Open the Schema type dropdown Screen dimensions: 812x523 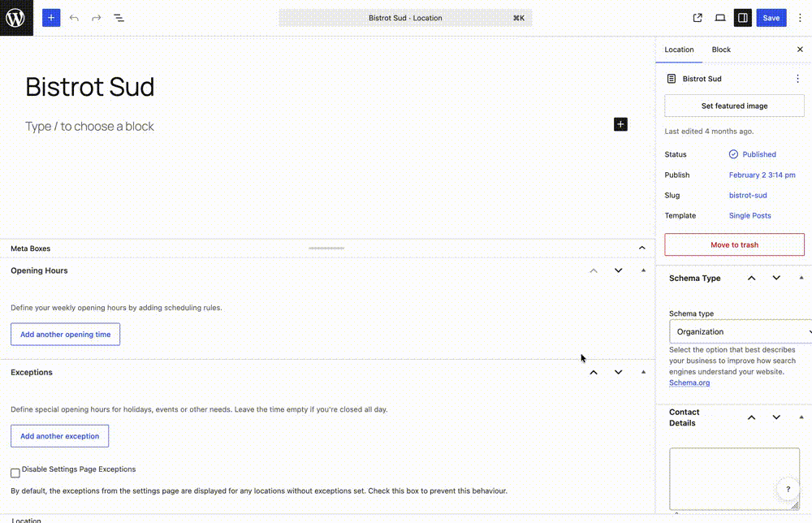741,331
